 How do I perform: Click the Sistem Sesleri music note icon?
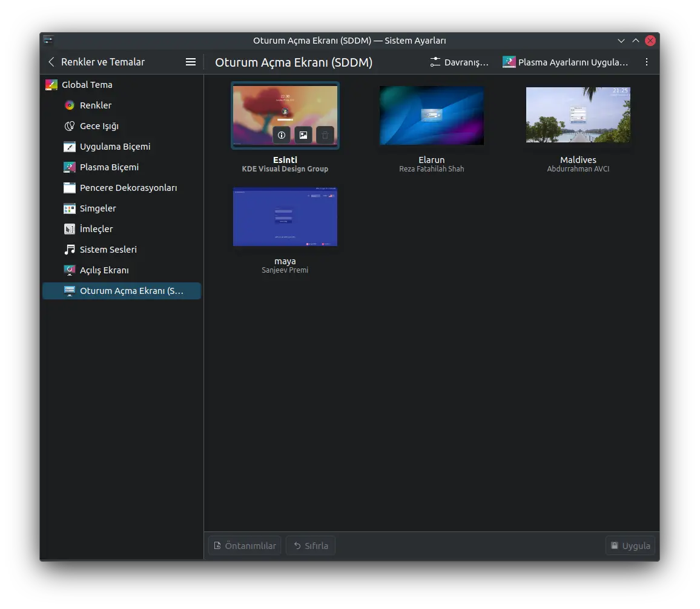tap(69, 249)
